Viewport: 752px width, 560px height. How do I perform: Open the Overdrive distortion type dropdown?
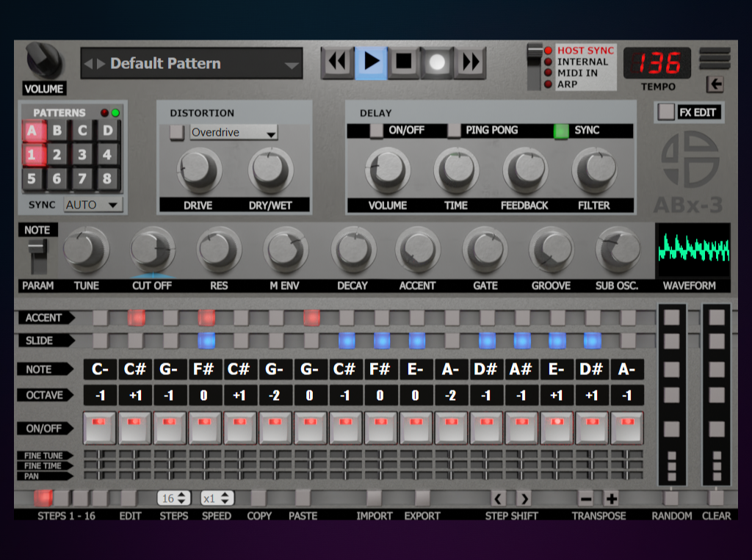pyautogui.click(x=234, y=133)
